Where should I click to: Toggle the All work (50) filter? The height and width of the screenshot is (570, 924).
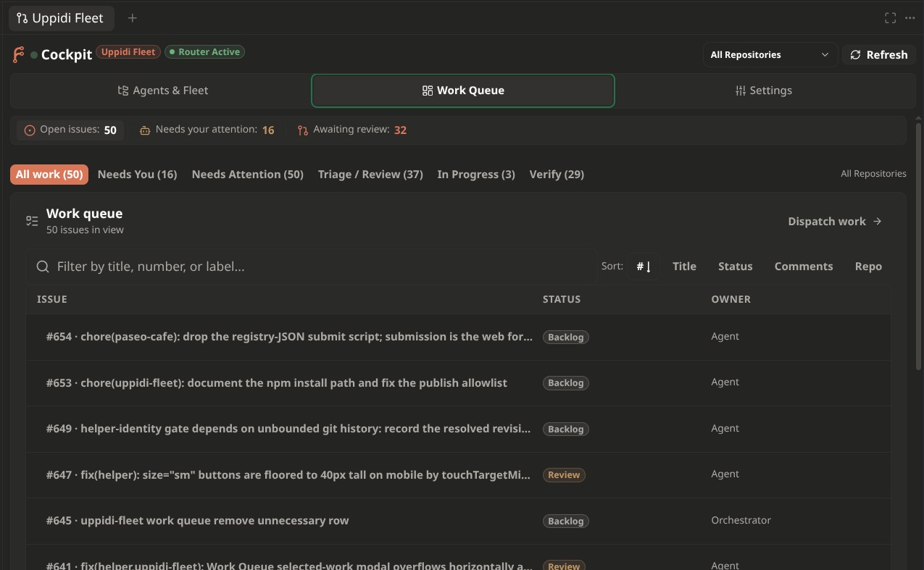(49, 175)
